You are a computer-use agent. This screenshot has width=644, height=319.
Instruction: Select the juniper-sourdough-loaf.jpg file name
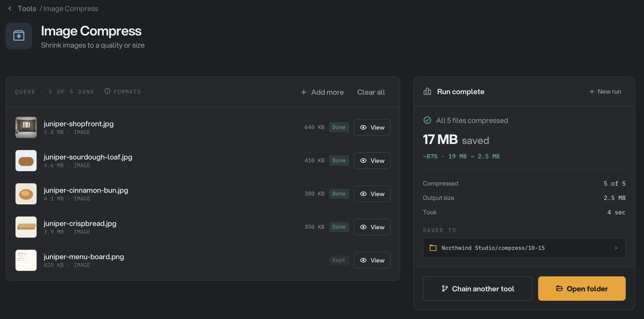tap(88, 157)
